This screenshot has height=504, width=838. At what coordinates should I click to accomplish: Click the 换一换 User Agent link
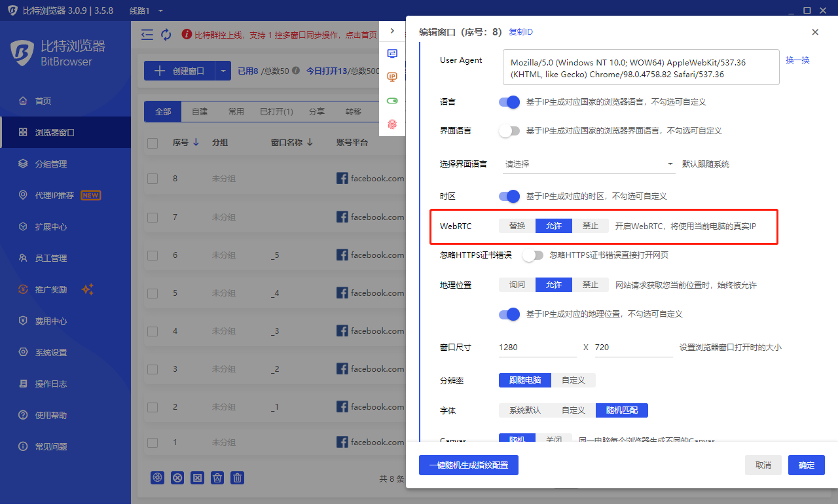pos(798,60)
